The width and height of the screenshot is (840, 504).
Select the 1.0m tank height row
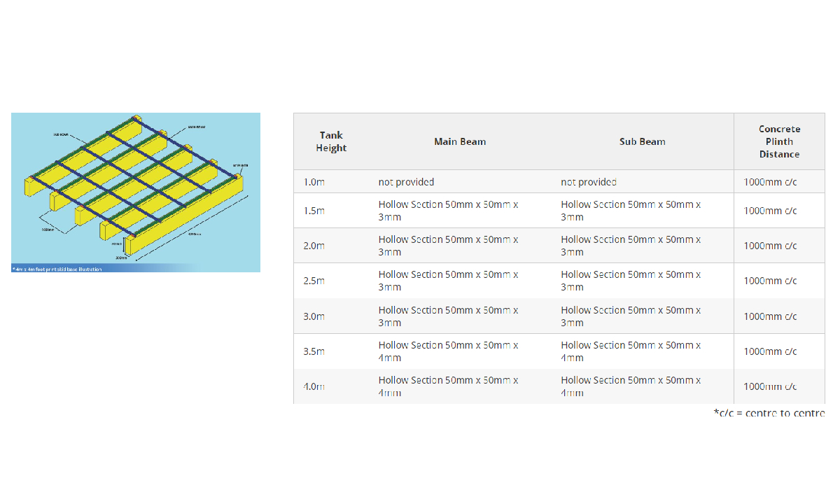pyautogui.click(x=315, y=181)
